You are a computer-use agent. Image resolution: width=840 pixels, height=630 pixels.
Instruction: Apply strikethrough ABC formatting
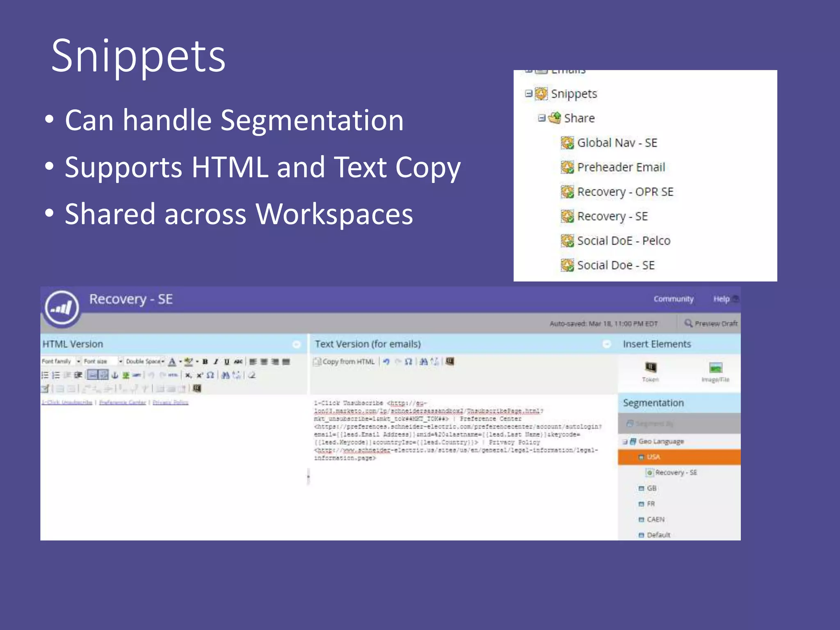point(238,361)
